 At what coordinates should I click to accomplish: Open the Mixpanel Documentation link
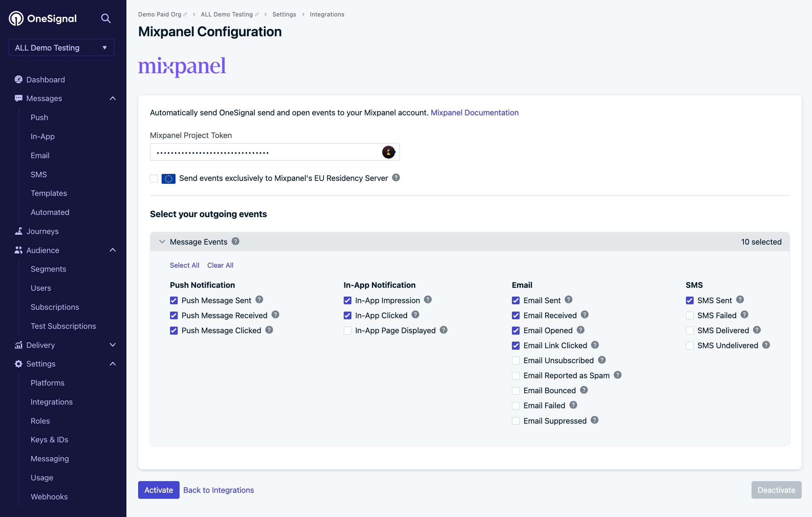[x=475, y=112]
